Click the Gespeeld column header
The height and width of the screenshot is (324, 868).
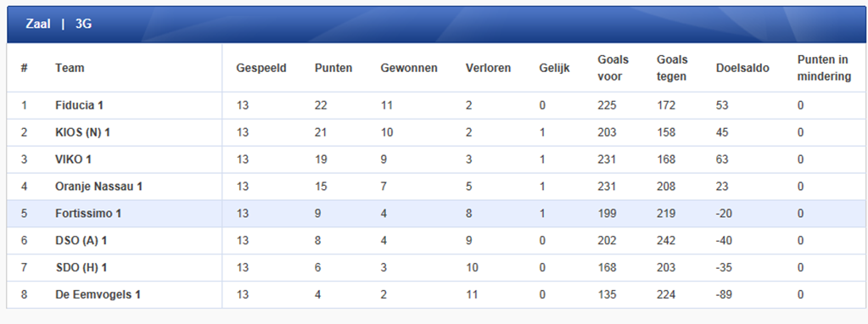[x=261, y=68]
